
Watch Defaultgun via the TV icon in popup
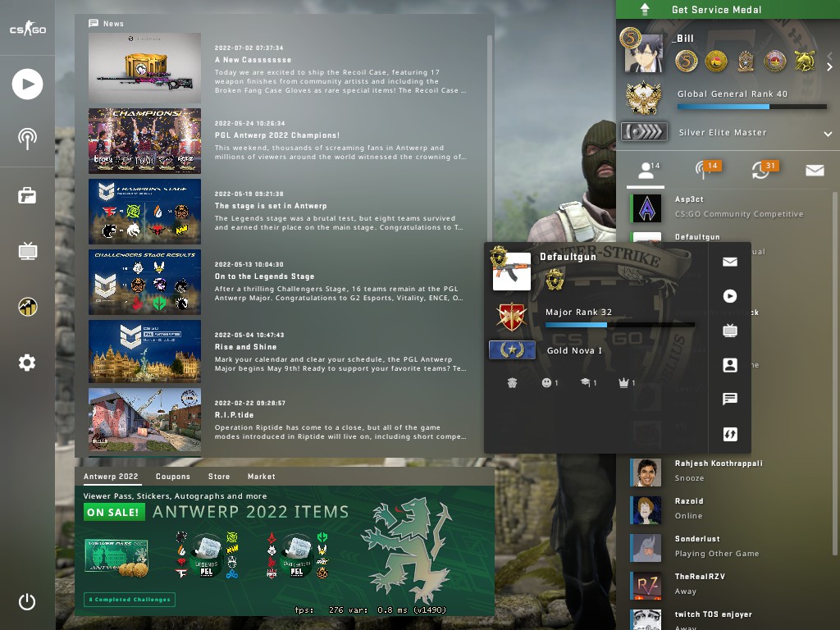coord(729,331)
